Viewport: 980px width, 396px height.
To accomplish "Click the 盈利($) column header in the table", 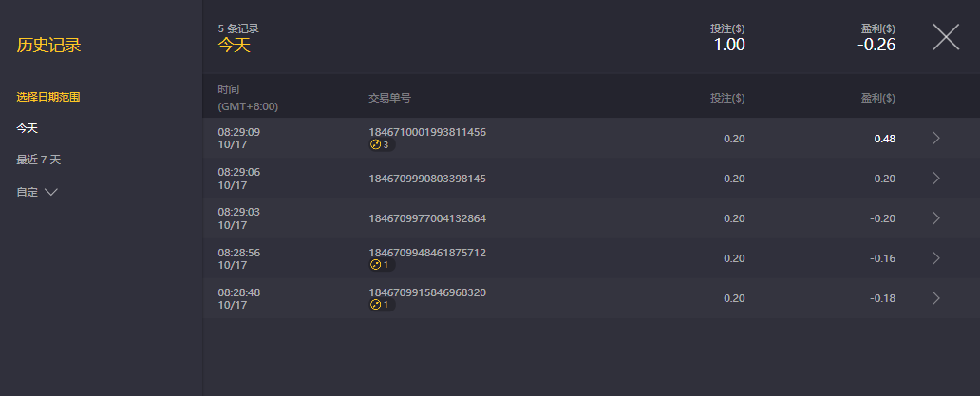I will coord(877,98).
